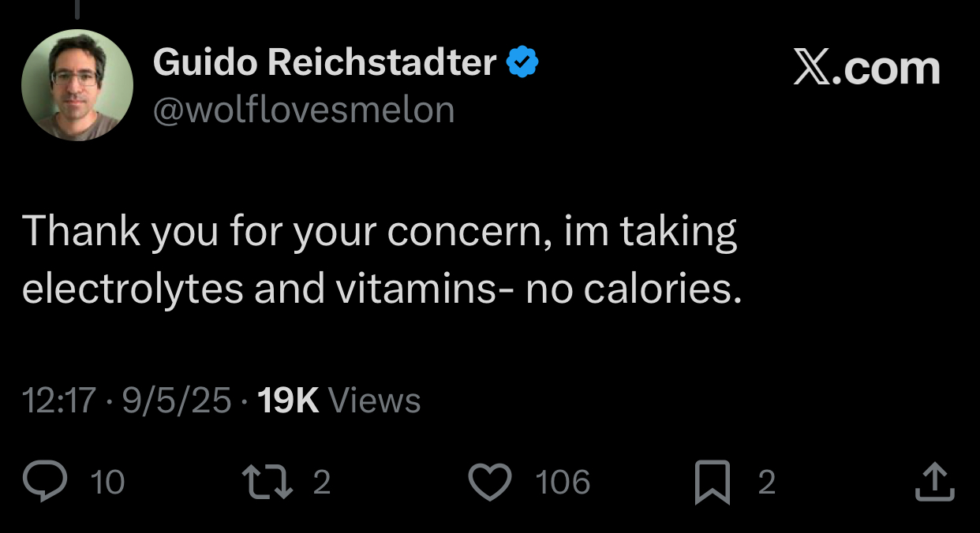Image resolution: width=980 pixels, height=533 pixels.
Task: Click the 9/5/25 post date
Action: [177, 401]
